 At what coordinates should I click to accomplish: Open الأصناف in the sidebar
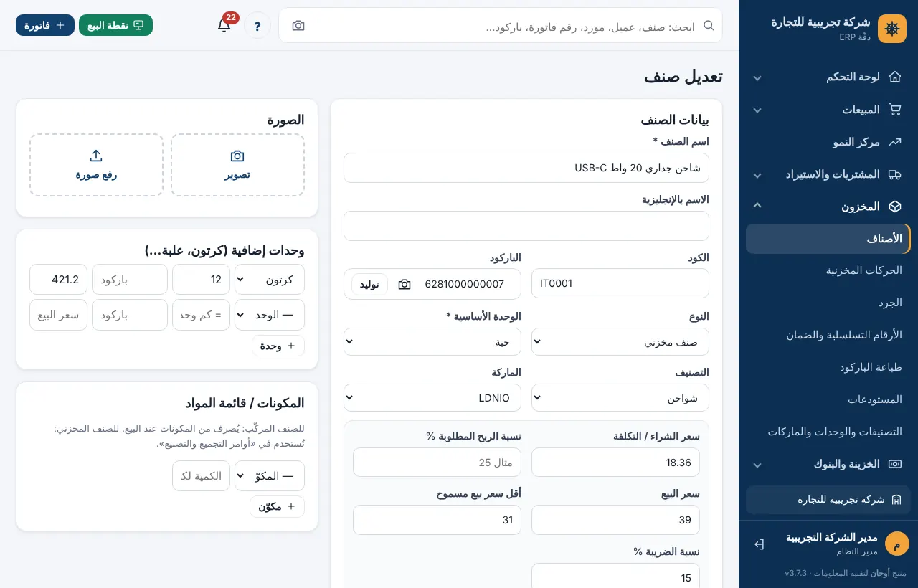(x=828, y=239)
